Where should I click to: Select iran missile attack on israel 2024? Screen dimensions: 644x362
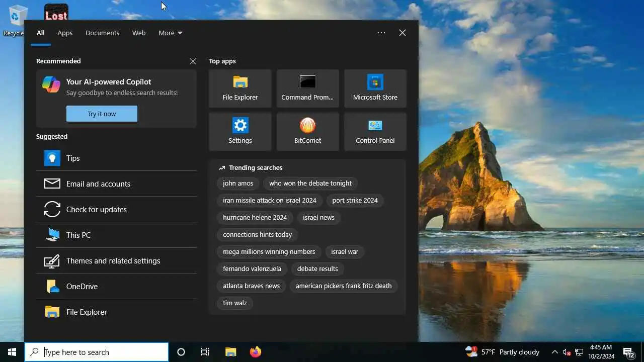[270, 200]
